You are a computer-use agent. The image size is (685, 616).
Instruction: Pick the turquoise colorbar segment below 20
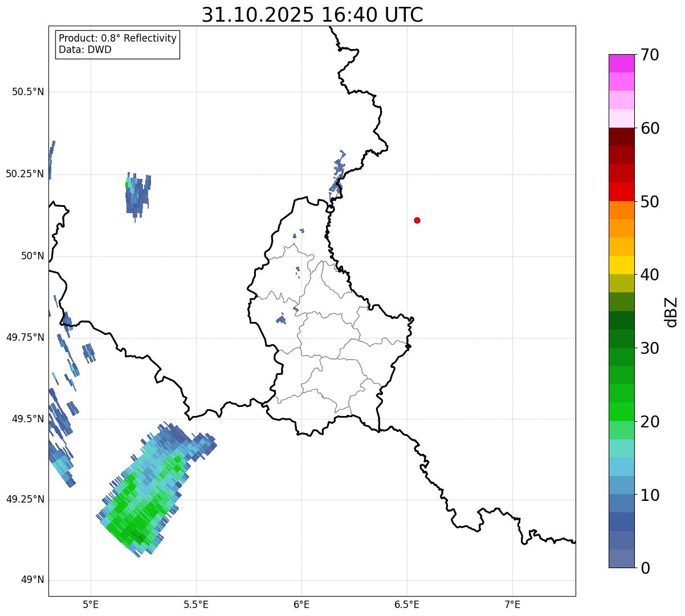[x=622, y=448]
